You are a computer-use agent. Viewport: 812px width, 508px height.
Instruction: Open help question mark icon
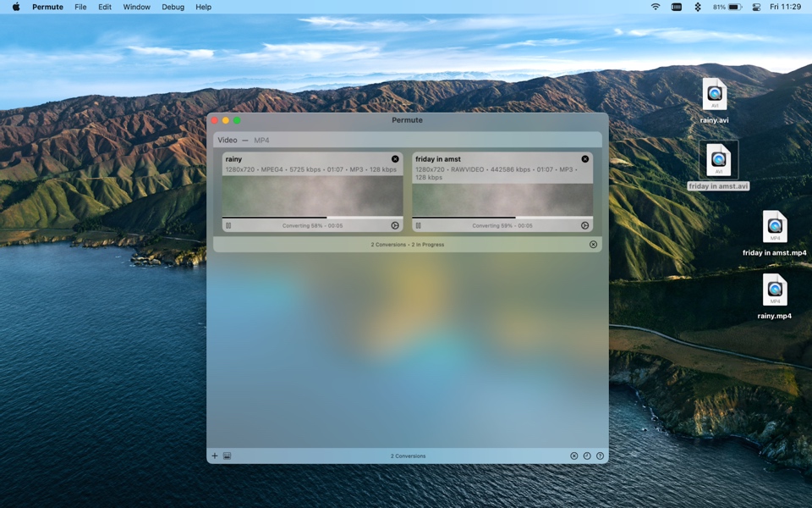[601, 456]
